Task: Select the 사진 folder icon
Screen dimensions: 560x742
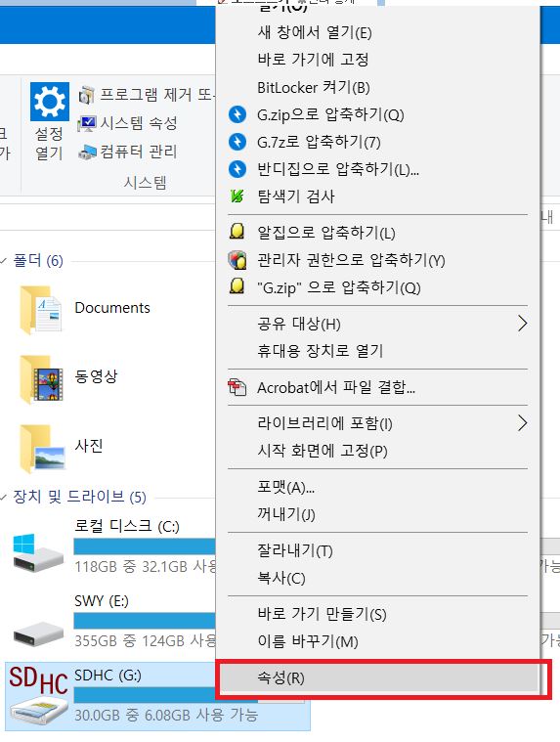Action: click(x=42, y=448)
